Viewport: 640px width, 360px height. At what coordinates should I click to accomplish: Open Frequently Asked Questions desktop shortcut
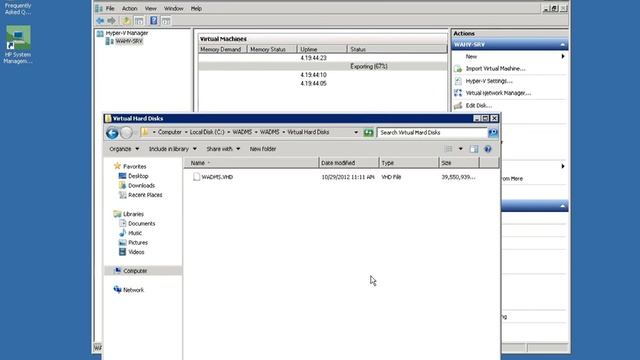[x=18, y=8]
